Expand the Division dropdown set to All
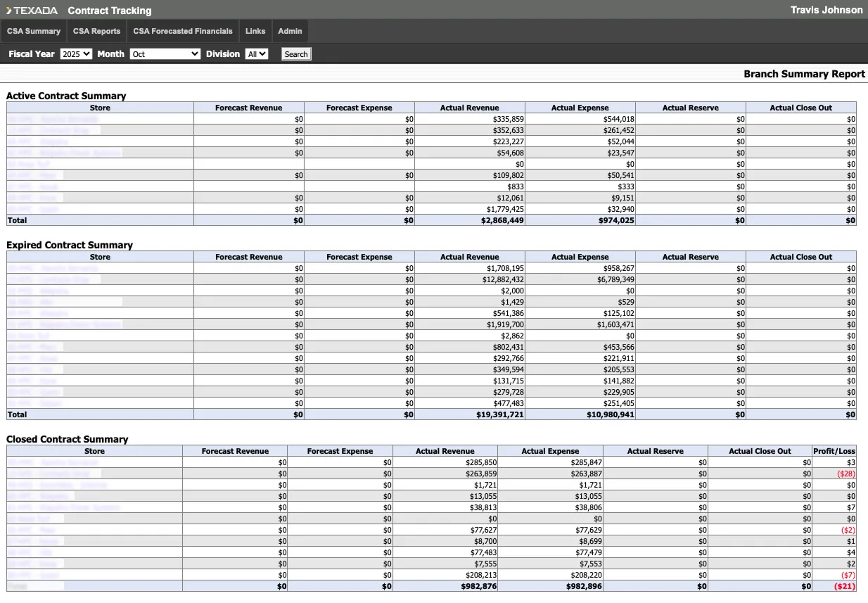This screenshot has height=603, width=868. 256,54
